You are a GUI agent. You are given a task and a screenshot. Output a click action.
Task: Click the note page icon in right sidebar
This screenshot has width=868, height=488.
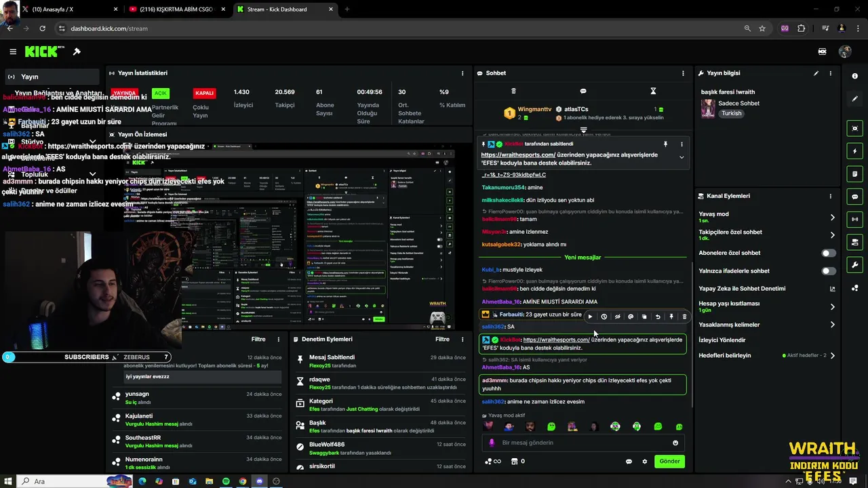(855, 174)
